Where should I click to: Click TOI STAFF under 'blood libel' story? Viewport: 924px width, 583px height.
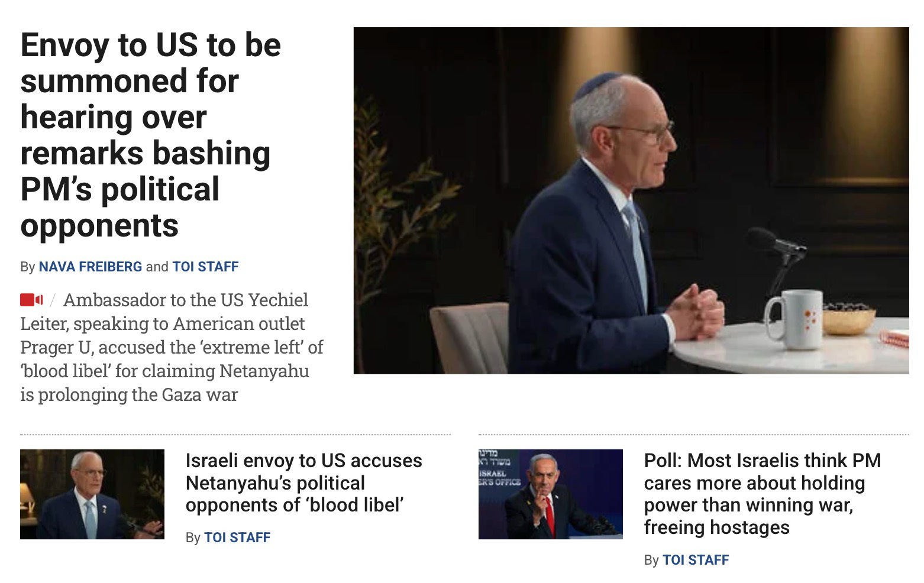[x=237, y=537]
